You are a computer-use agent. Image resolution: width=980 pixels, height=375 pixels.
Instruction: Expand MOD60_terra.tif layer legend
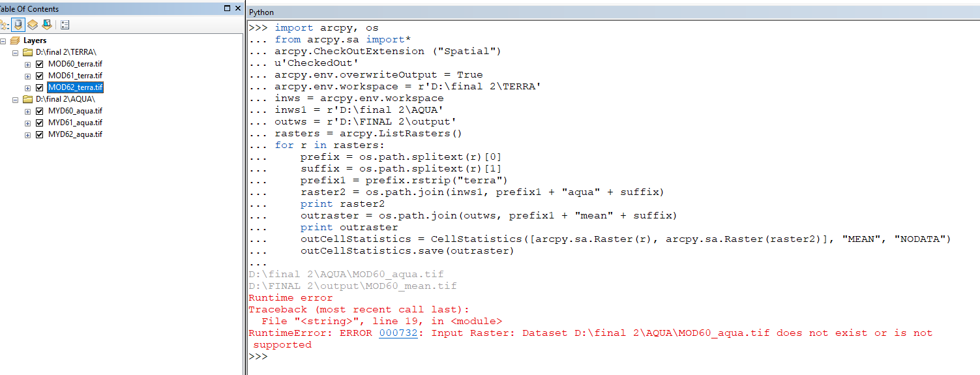(27, 64)
